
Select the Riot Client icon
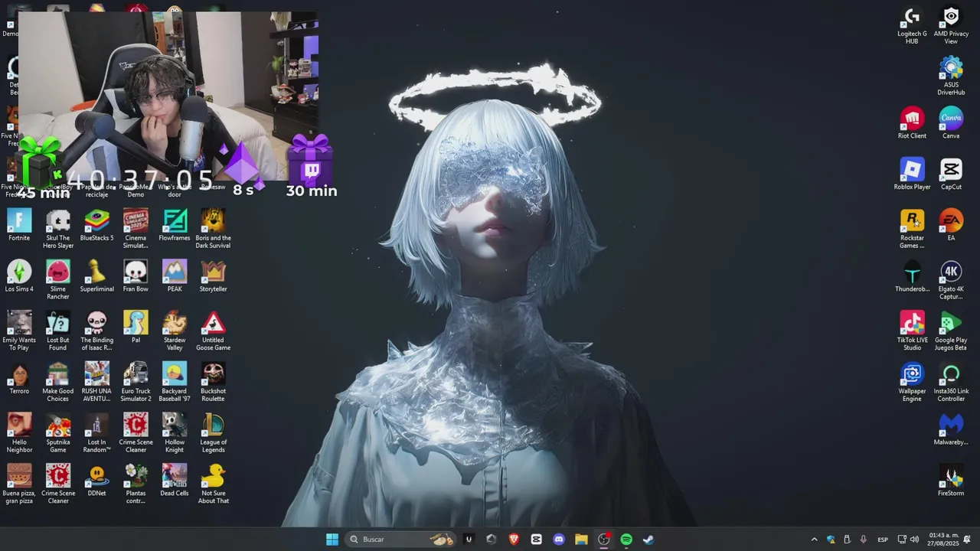pyautogui.click(x=912, y=123)
